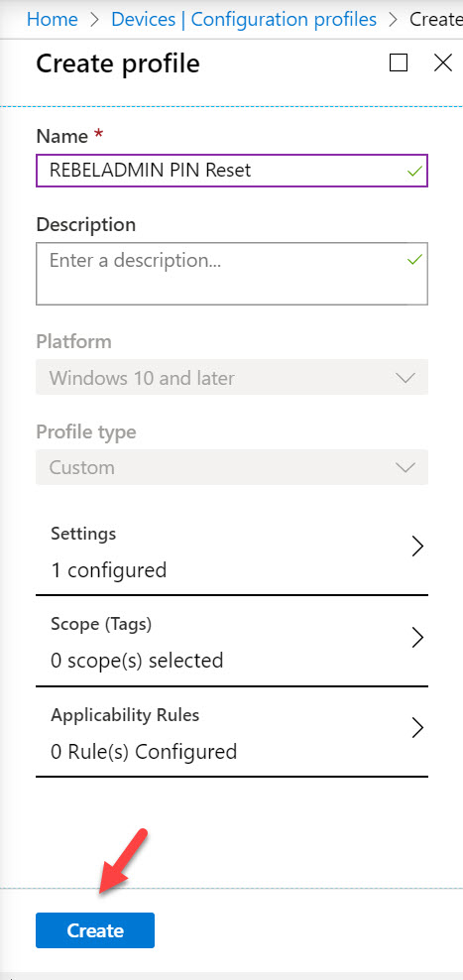Click the chevron arrow beside Settings
463x980 pixels.
click(x=417, y=547)
